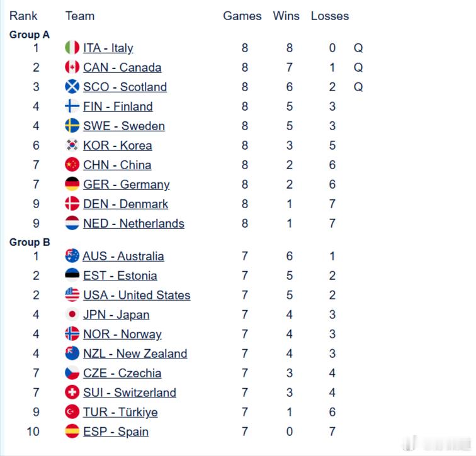Click the Italy flag icon
Viewport: 476px width, 456px height.
72,48
